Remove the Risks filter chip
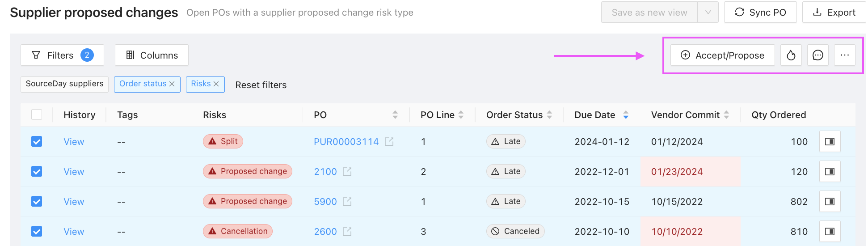 point(216,84)
